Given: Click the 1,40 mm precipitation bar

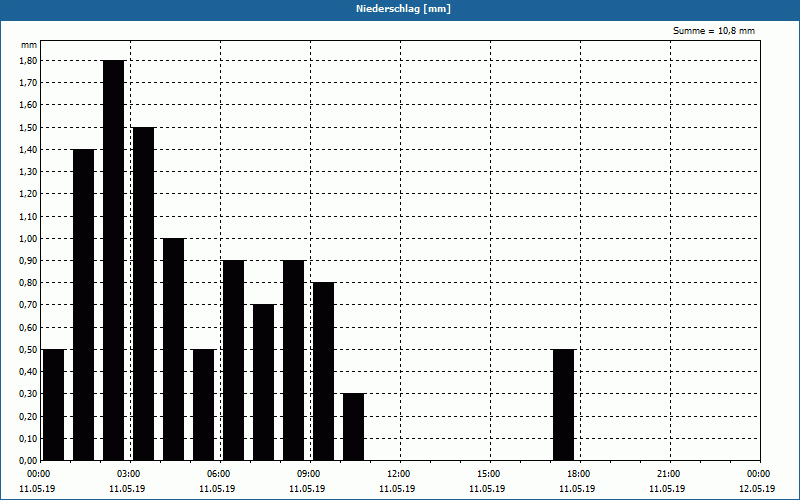Looking at the screenshot, I should (84, 305).
